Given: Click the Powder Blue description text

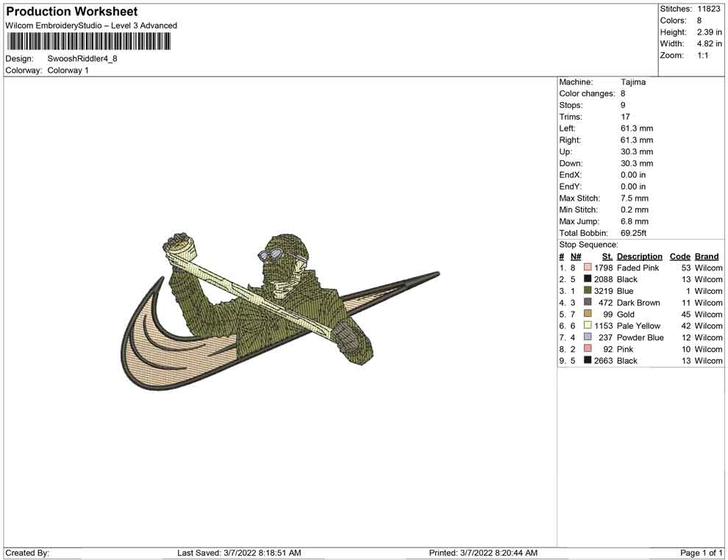Looking at the screenshot, I should point(640,337).
